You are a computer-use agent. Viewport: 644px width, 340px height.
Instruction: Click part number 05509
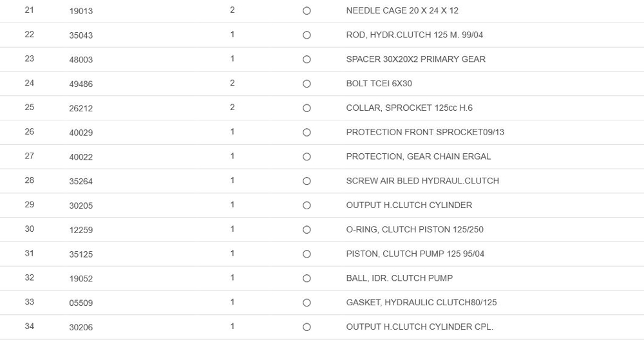click(81, 303)
